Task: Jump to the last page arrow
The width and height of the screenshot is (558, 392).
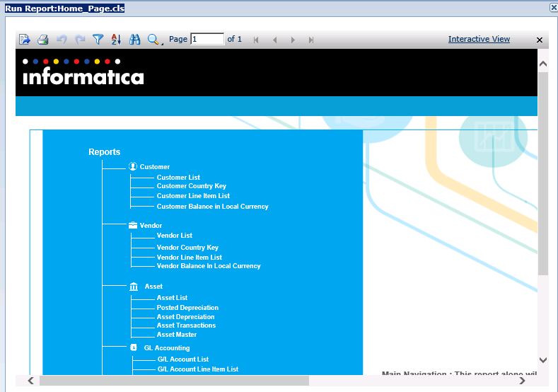Action: click(311, 40)
